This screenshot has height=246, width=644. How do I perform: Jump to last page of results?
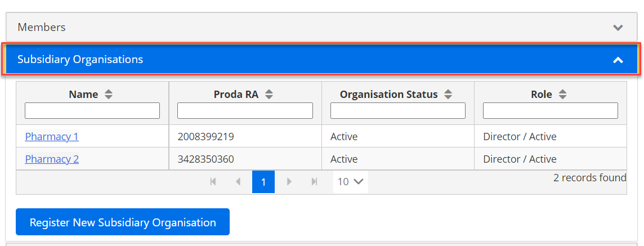[315, 182]
